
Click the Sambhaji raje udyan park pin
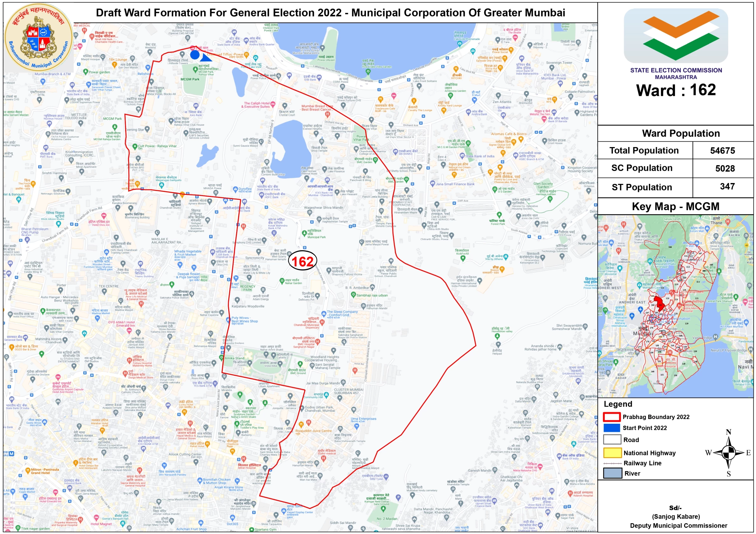tap(353, 294)
